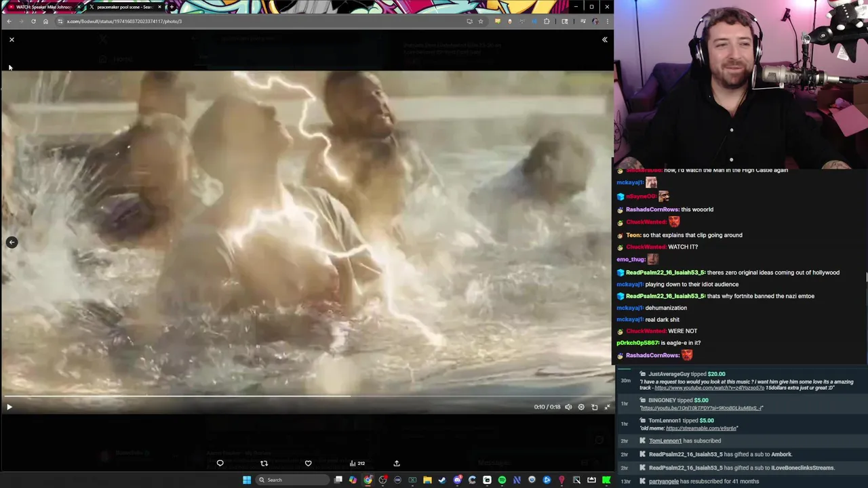Click 'gifted a sub to iLoveBoneclinksStreams' entry
This screenshot has height=488, width=868.
[x=741, y=468]
